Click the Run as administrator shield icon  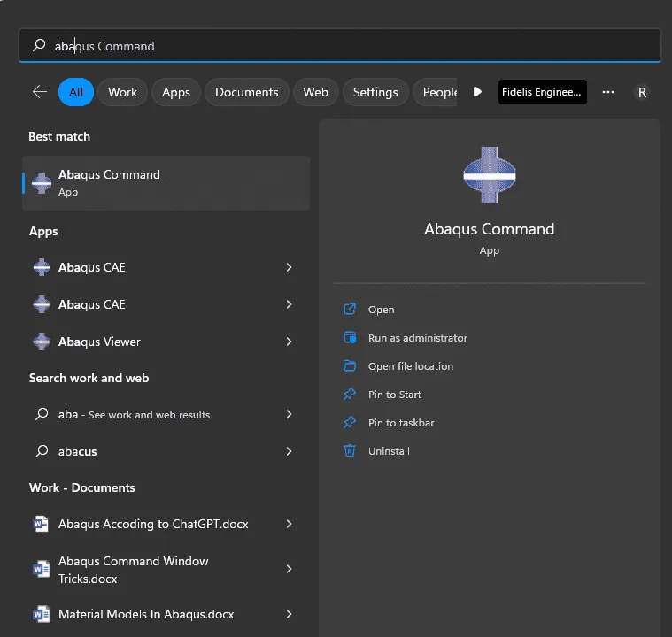(x=350, y=338)
